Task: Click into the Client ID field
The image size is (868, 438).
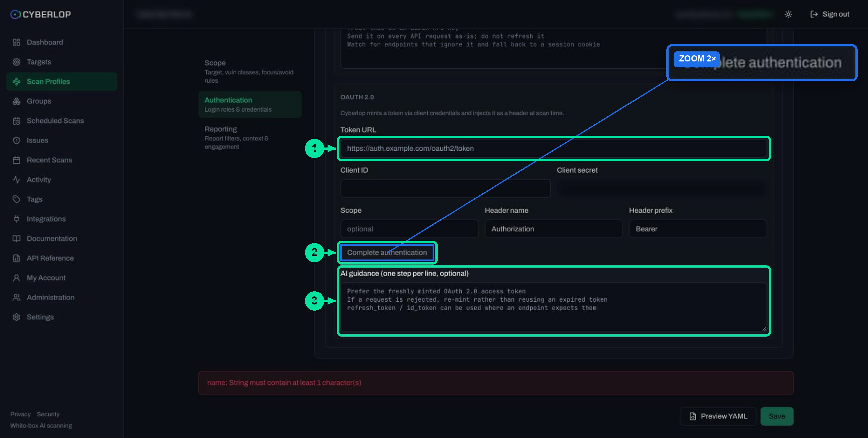Action: 445,189
